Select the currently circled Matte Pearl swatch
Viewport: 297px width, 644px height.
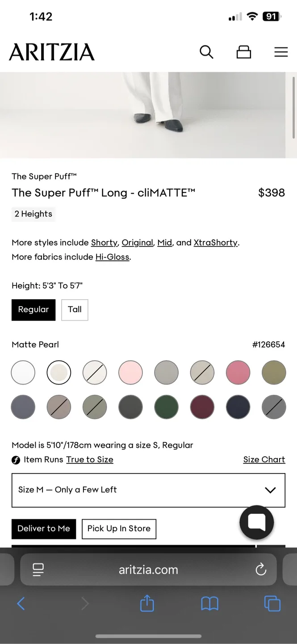pos(59,373)
